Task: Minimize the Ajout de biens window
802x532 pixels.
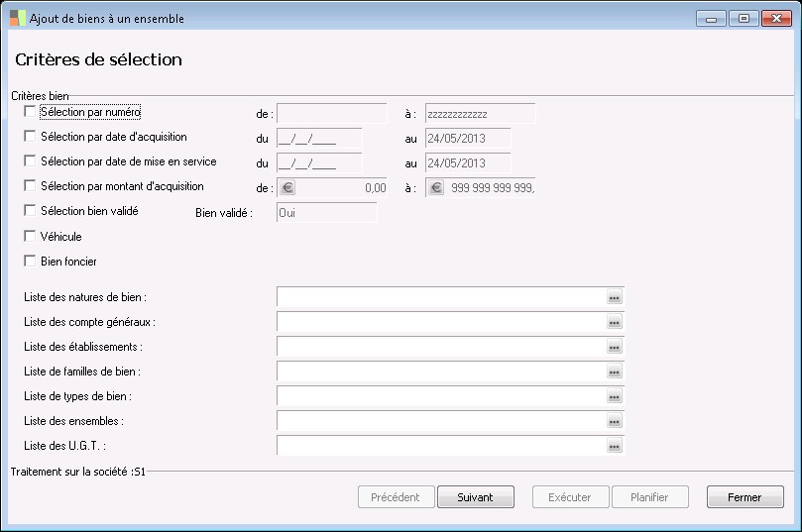Action: (711, 19)
